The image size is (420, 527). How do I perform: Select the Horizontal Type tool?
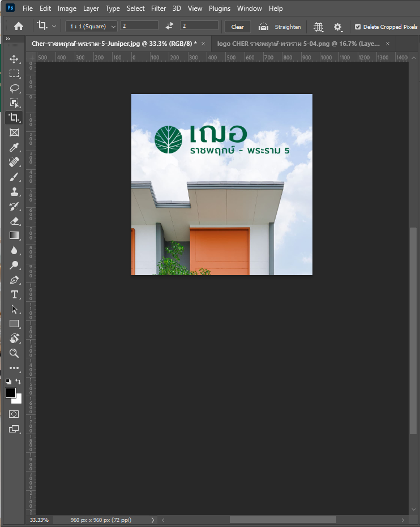pyautogui.click(x=14, y=294)
